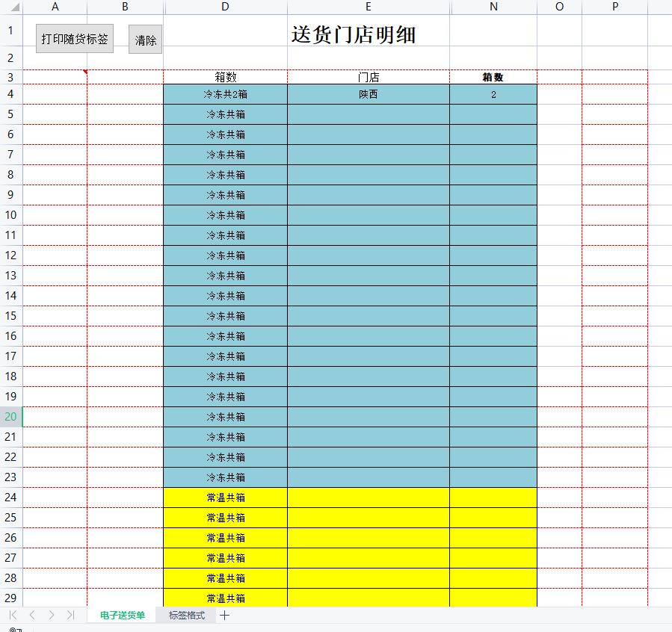This screenshot has width=672, height=632.
Task: Go to previous sheet arrow
Action: (32, 616)
